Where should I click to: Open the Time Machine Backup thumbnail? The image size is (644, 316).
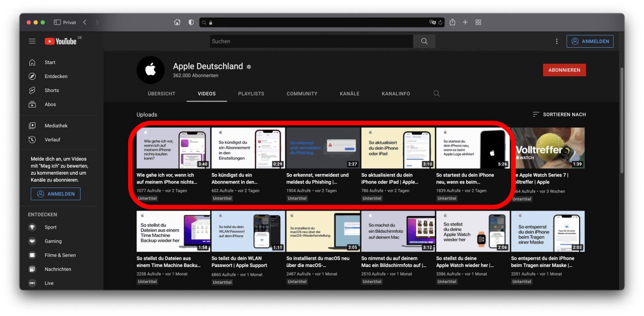tap(173, 231)
